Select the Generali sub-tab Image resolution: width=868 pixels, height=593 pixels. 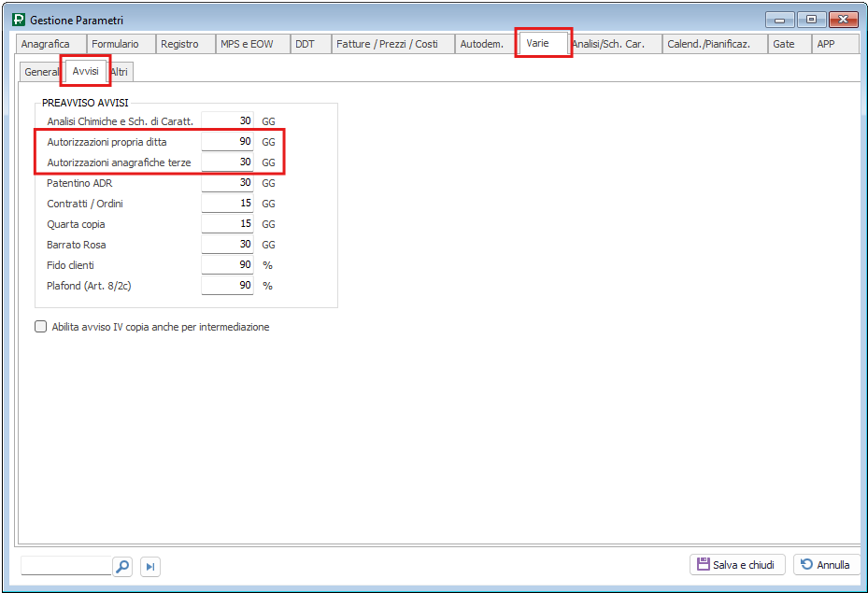[41, 72]
